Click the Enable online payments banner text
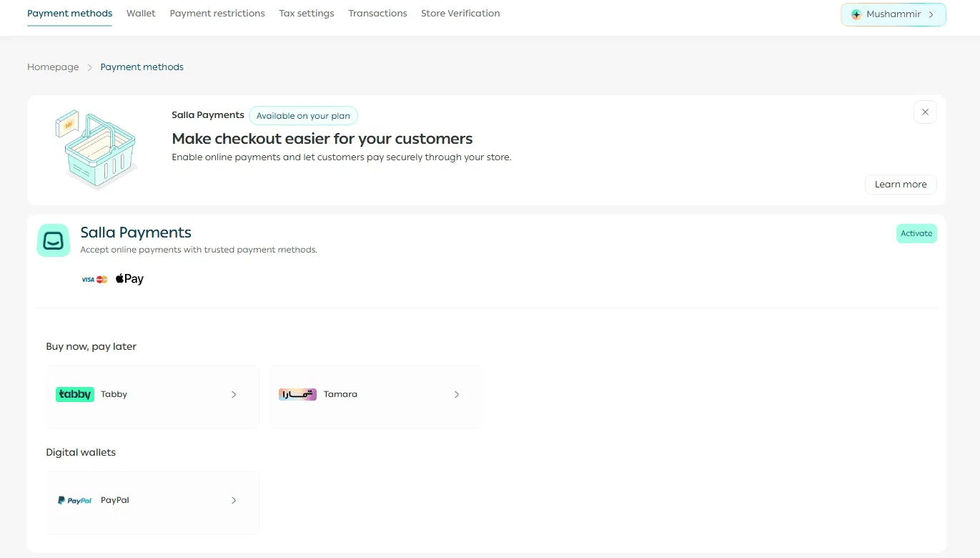Viewport: 980px width, 558px height. [342, 157]
